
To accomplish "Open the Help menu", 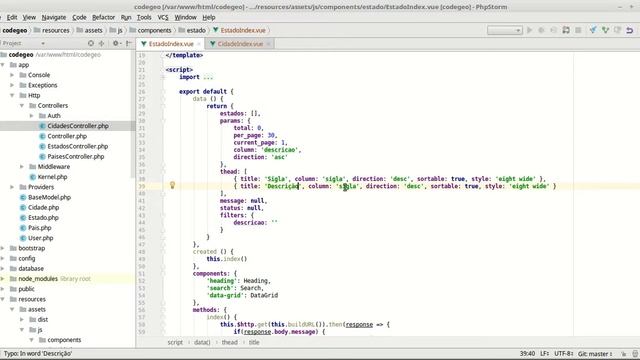I will (209, 17).
